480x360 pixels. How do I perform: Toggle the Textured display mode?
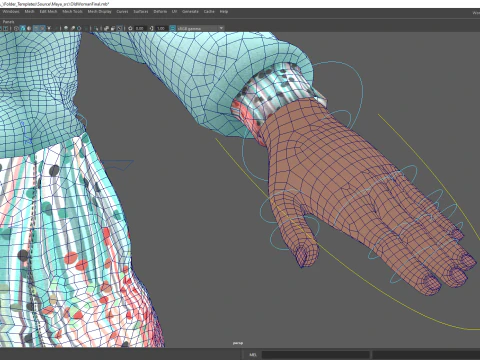click(42, 28)
